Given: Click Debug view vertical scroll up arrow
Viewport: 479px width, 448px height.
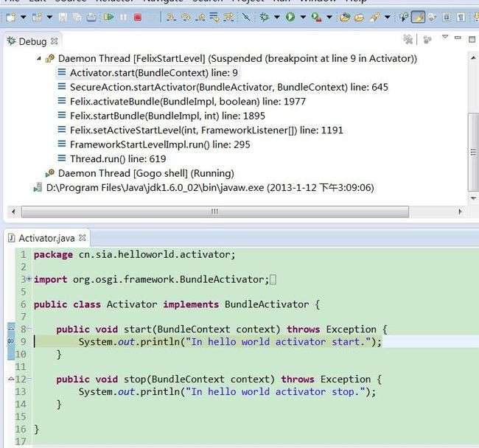Looking at the screenshot, I should [473, 57].
